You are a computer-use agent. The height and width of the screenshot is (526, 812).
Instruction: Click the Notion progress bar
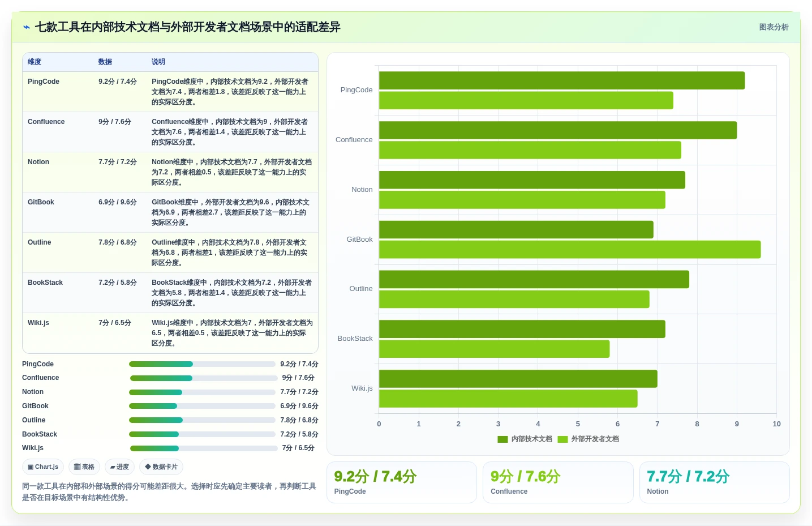pyautogui.click(x=202, y=392)
